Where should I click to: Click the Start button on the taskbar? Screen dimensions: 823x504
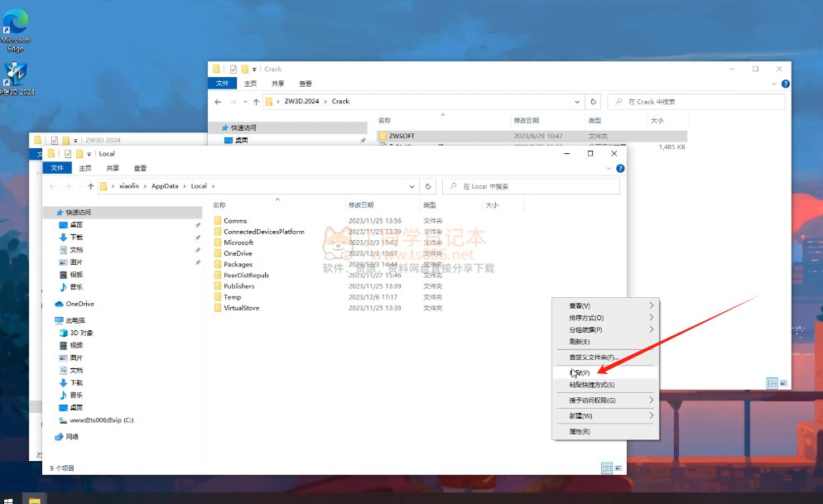8,499
